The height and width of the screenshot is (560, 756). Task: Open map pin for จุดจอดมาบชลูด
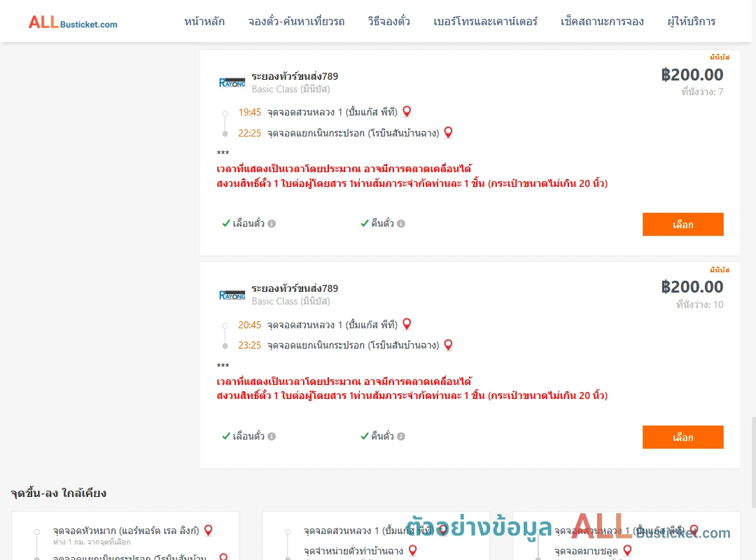[627, 550]
